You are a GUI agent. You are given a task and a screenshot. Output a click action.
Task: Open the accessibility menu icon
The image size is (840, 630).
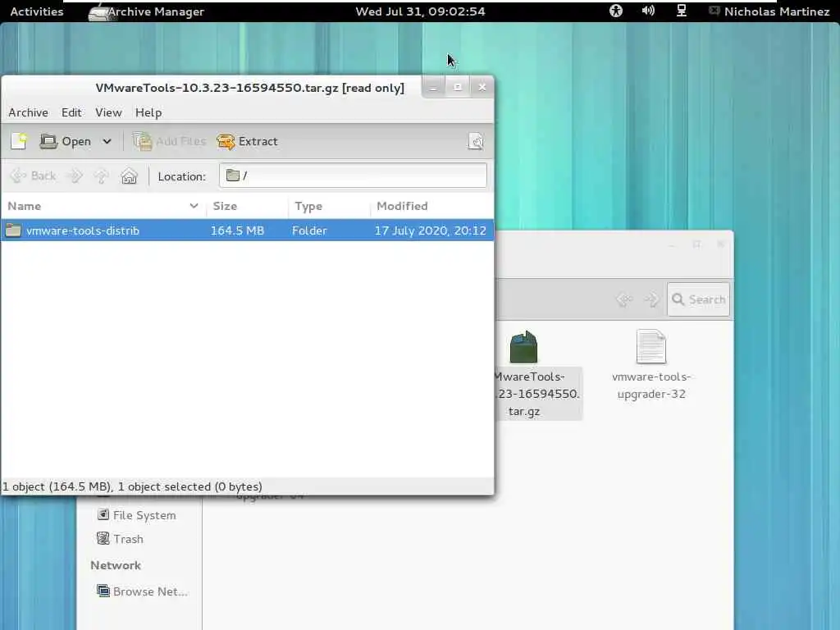[615, 11]
